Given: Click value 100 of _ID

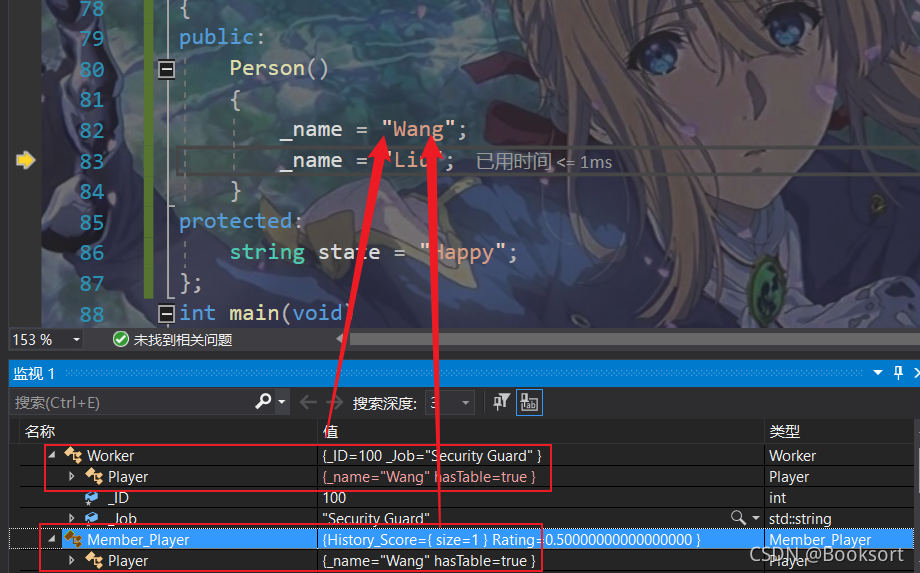Looking at the screenshot, I should [334, 498].
